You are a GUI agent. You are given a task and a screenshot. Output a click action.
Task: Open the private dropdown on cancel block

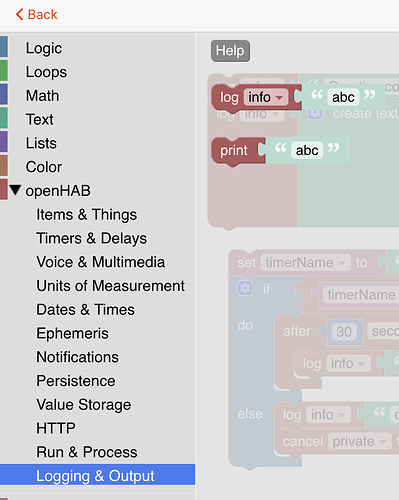(x=359, y=441)
